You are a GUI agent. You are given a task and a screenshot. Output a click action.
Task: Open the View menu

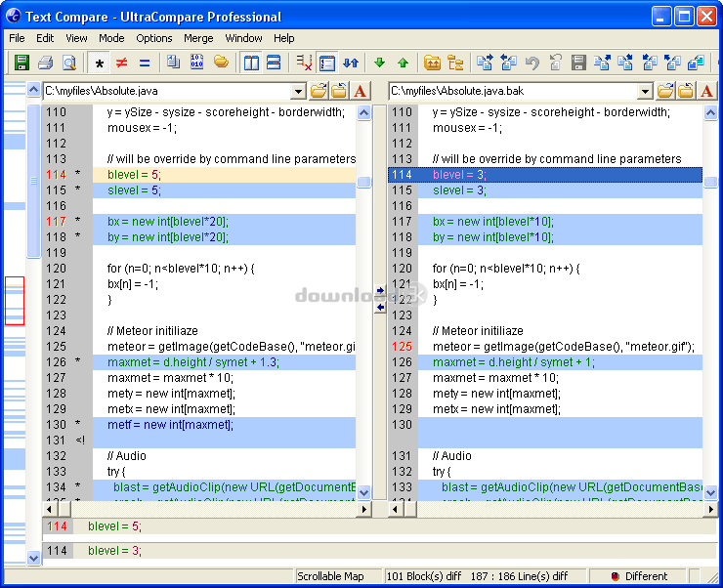pyautogui.click(x=76, y=38)
